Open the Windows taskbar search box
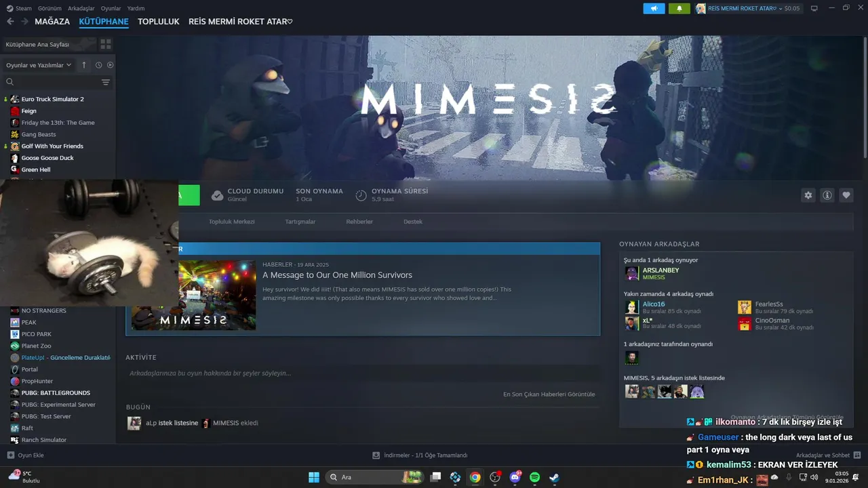Viewport: 868px width, 488px height. [375, 477]
